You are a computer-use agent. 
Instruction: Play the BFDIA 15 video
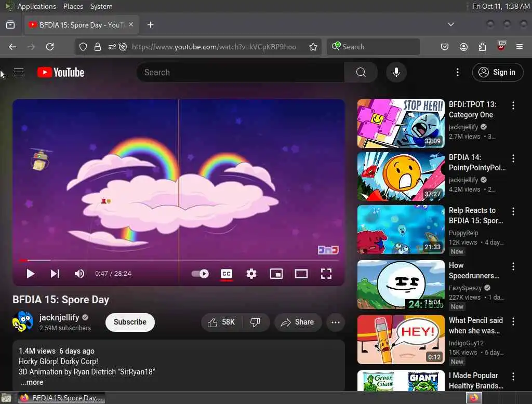point(31,274)
